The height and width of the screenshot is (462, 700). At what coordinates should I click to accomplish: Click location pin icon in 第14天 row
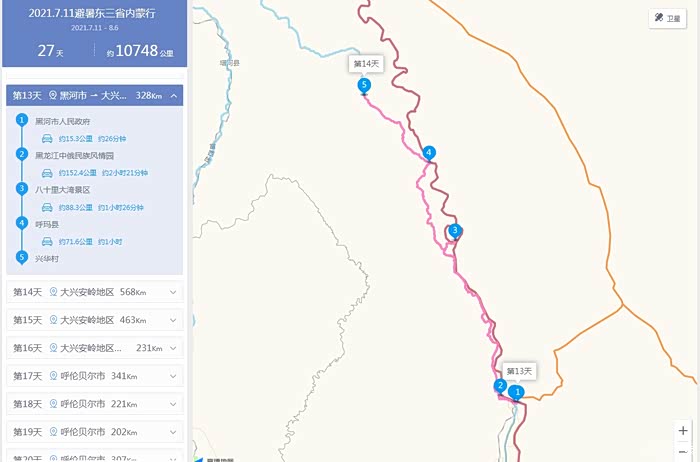tap(53, 292)
